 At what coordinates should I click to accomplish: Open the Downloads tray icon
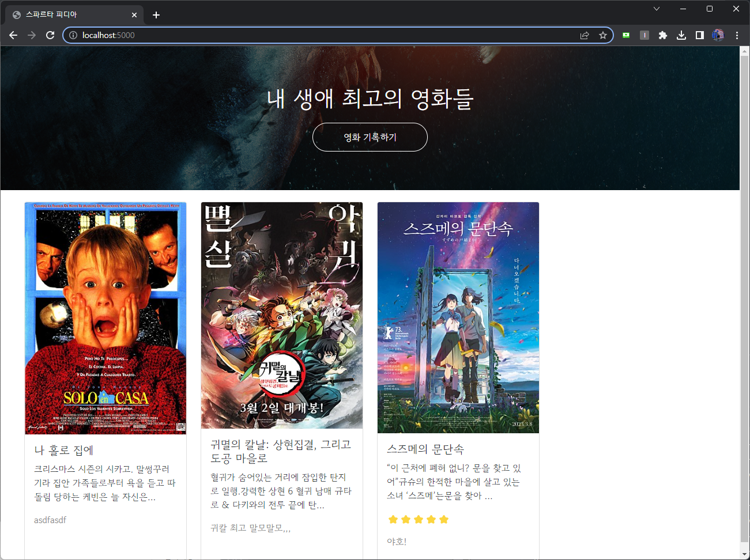681,35
